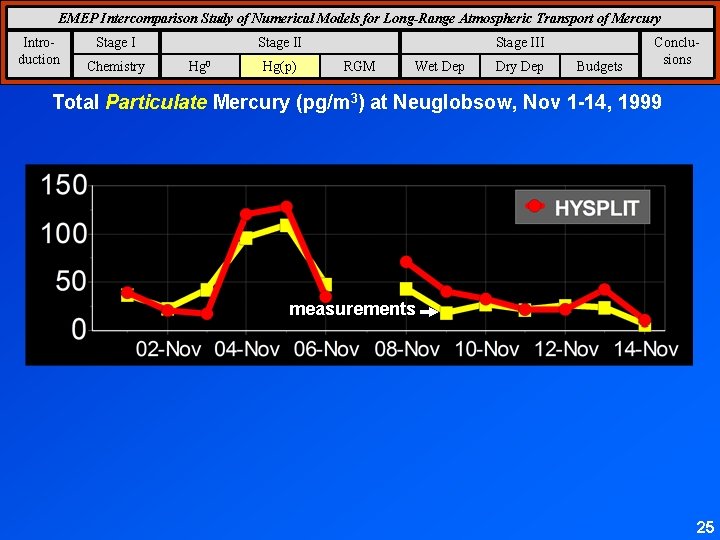Jump to the Conclusions tab
720x540 pixels.
pos(677,54)
